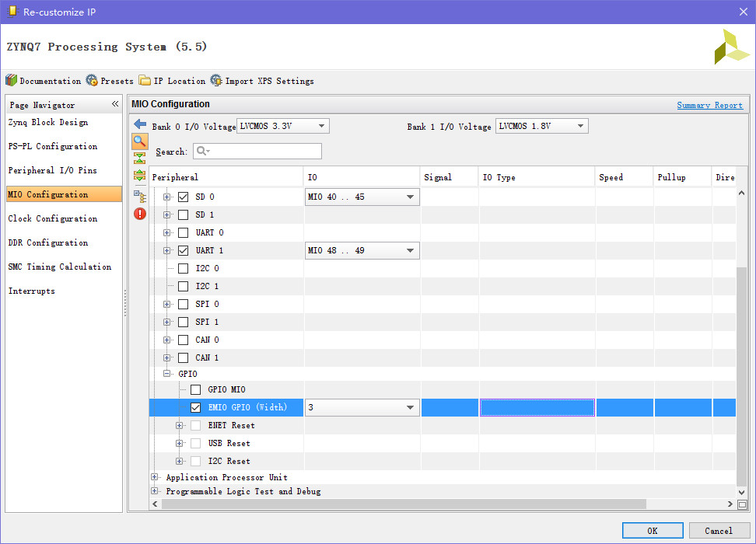Expand the UART 1 tree node
Image resolution: width=756 pixels, height=544 pixels.
(166, 250)
